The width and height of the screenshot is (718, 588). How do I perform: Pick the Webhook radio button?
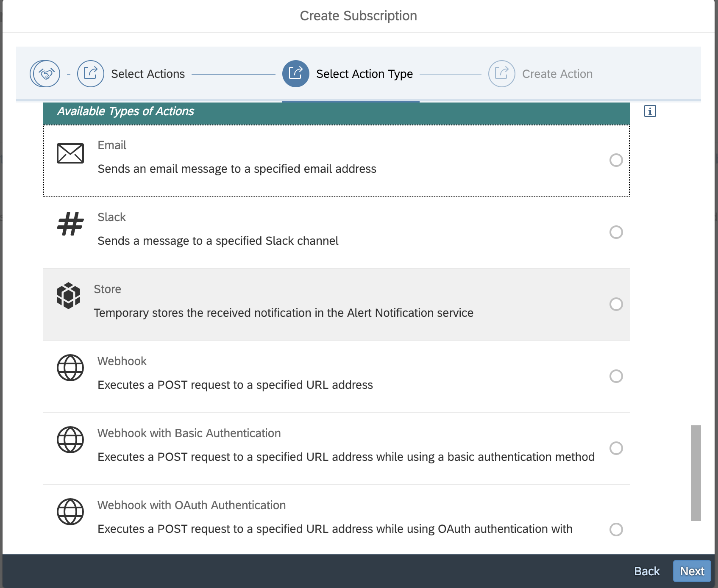click(x=616, y=376)
